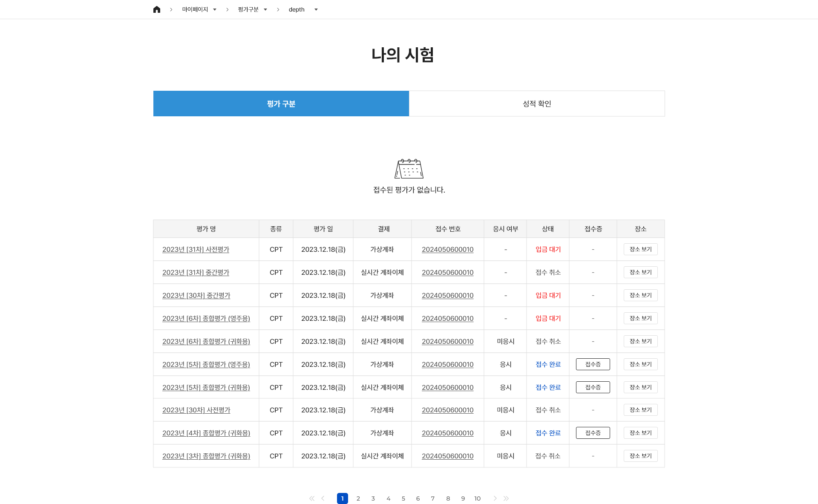818x504 pixels.
Task: Go to previous page with left arrow
Action: 323,498
